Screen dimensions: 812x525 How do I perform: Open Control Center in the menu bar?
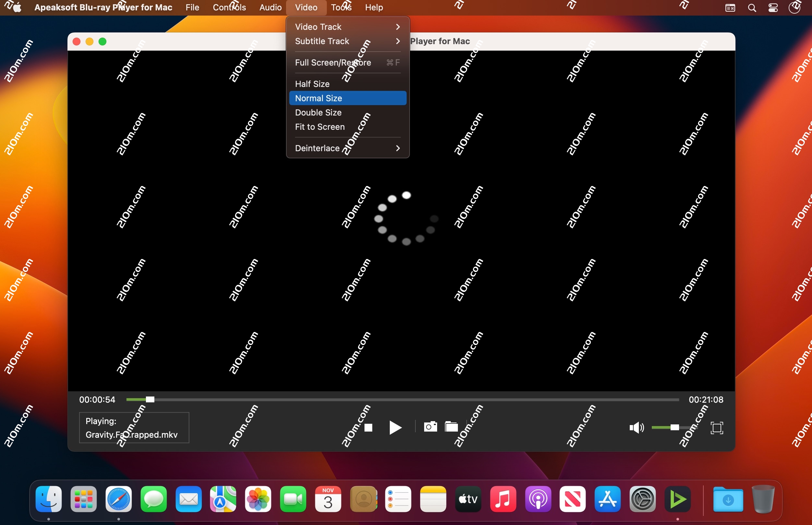(773, 7)
